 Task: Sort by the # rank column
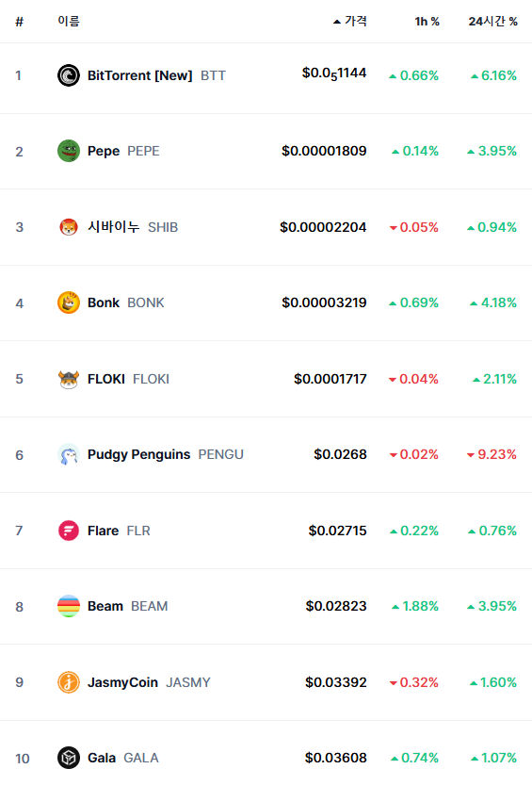[20, 22]
